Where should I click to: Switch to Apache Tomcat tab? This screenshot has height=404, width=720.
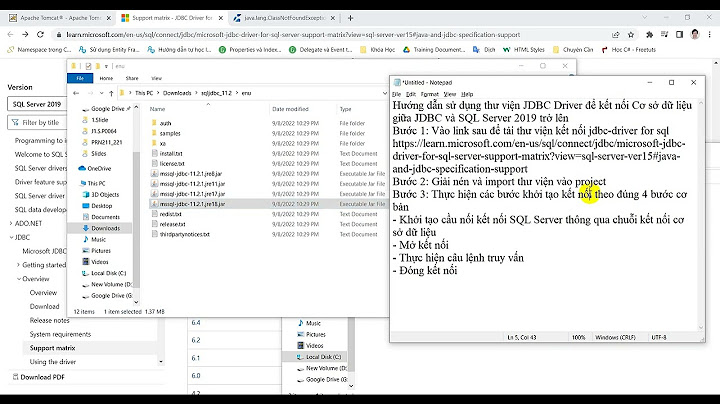(60, 18)
